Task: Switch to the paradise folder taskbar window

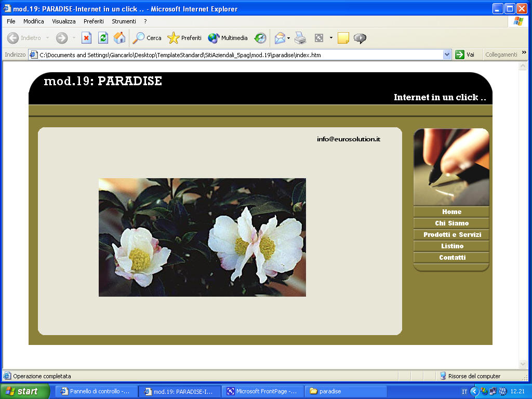Action: 346,391
